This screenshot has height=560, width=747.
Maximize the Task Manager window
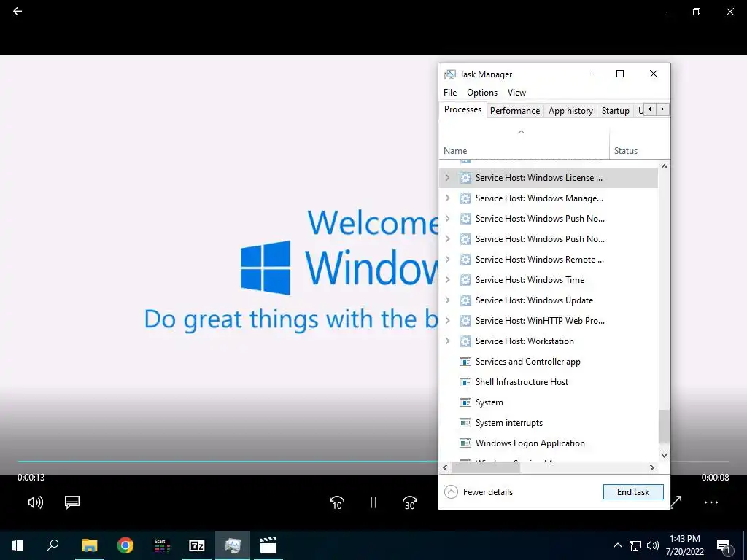click(620, 74)
